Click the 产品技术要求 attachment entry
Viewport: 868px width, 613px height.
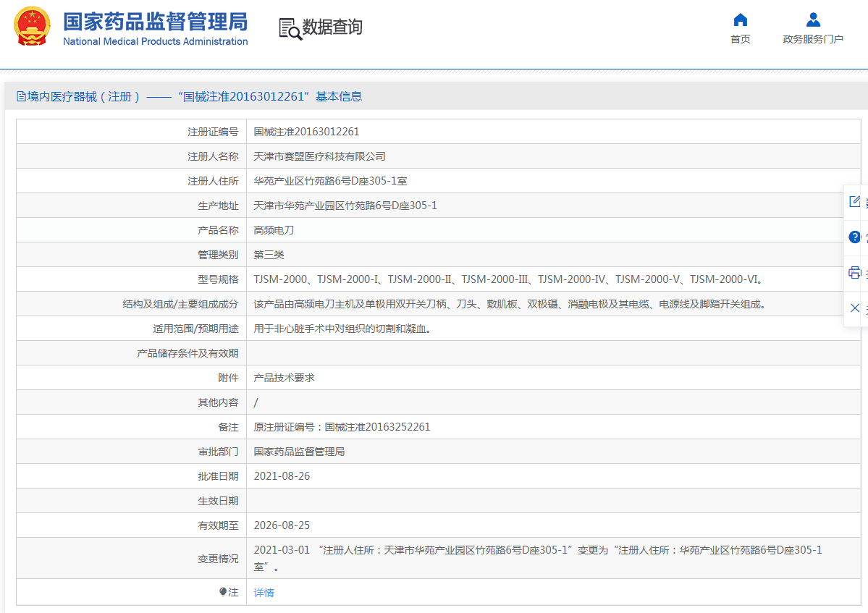point(284,378)
